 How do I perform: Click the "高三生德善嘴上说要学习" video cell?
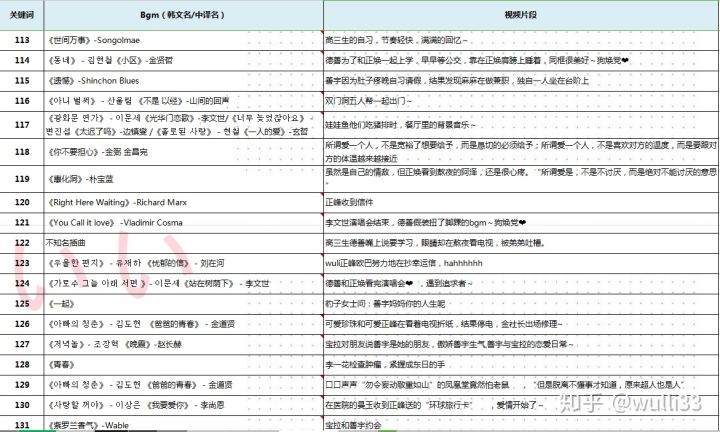coord(521,243)
